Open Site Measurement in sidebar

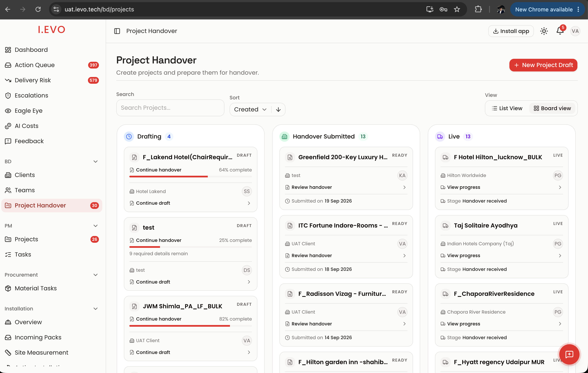coord(52,352)
